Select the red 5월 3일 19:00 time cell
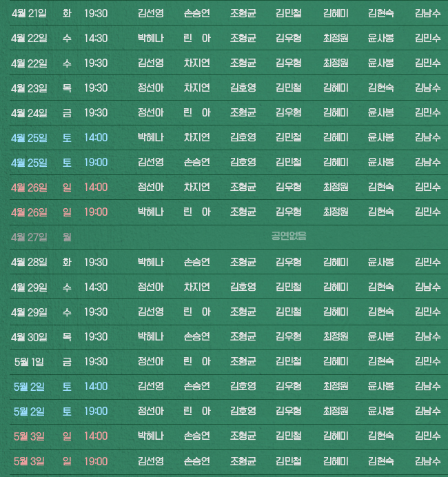 [x=96, y=460]
